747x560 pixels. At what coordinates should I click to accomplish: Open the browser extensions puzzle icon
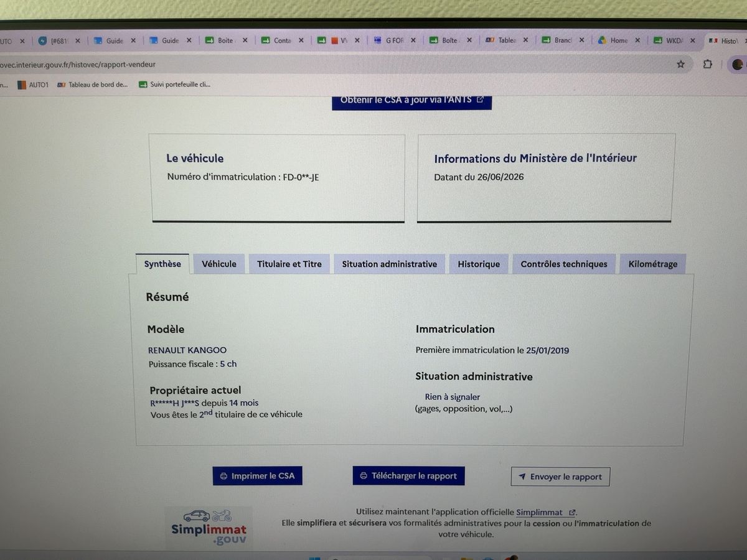click(708, 64)
